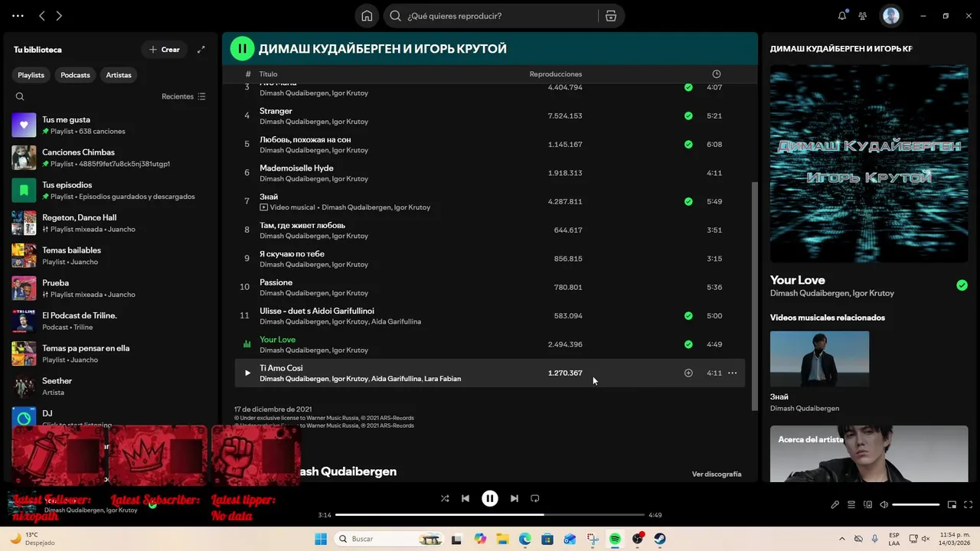Add Ti Amo Così to liked songs

pyautogui.click(x=688, y=373)
